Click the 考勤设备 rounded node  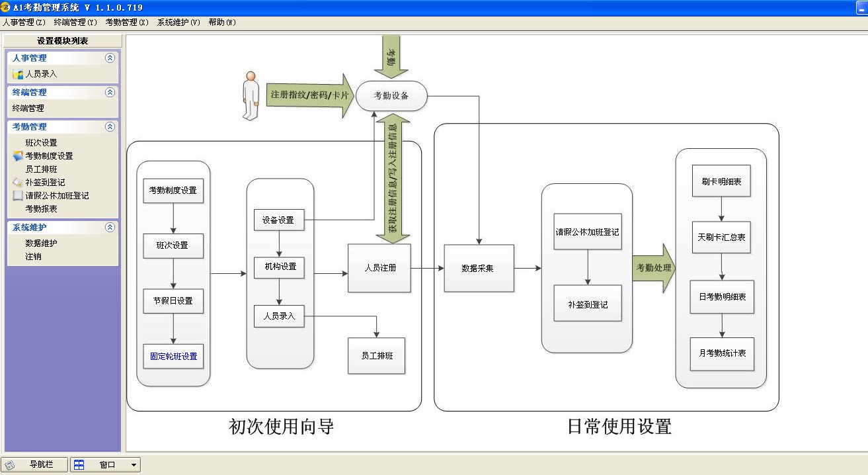coord(391,96)
